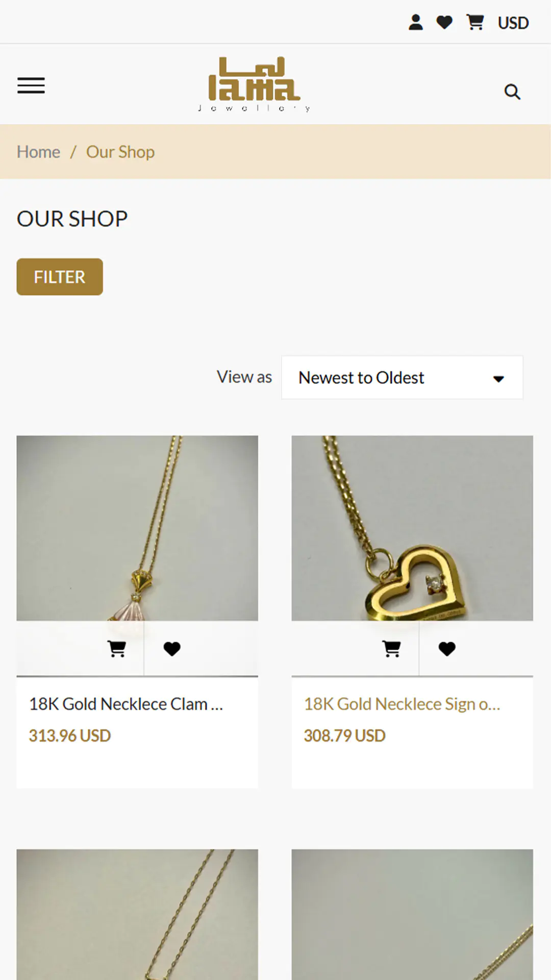
Task: Click the search magnifier icon
Action: click(x=512, y=92)
